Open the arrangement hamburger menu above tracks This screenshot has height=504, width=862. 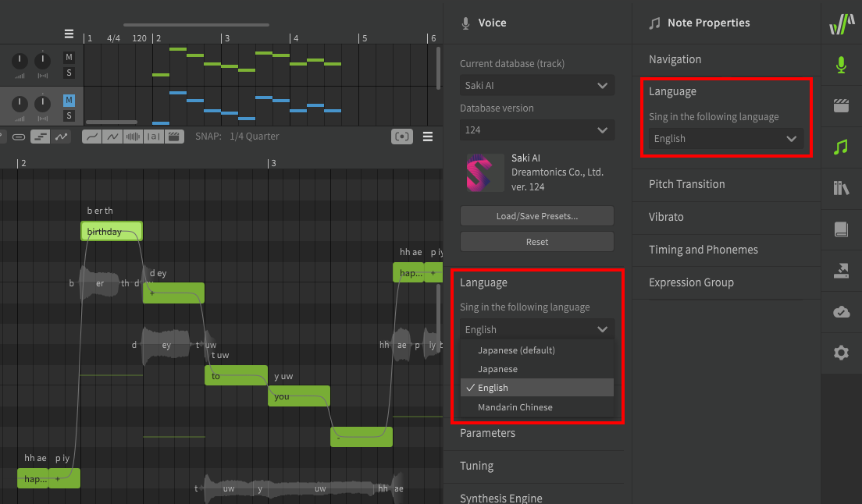69,34
